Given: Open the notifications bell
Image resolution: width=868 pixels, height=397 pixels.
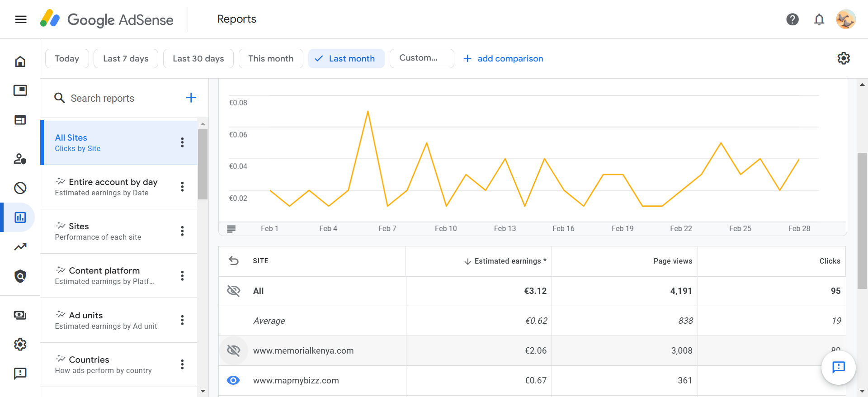Looking at the screenshot, I should pos(819,19).
